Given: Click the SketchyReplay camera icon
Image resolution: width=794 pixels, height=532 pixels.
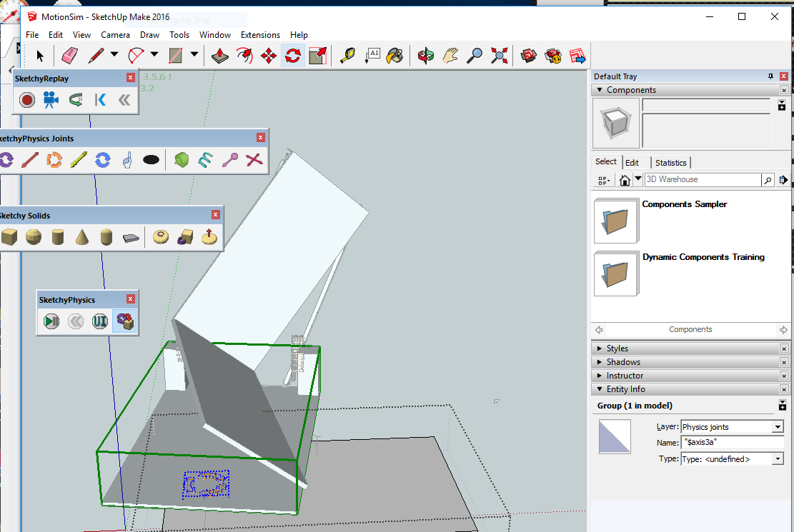Looking at the screenshot, I should coord(51,100).
